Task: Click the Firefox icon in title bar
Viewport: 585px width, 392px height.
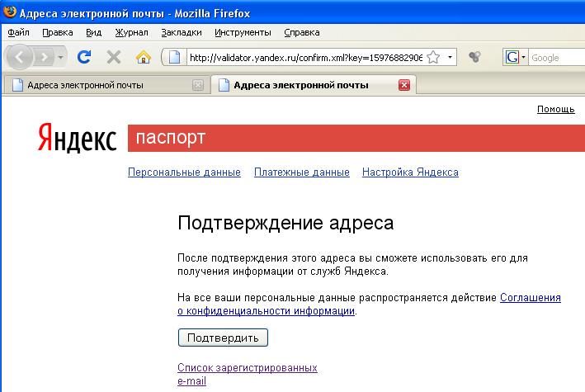Action: (x=9, y=12)
